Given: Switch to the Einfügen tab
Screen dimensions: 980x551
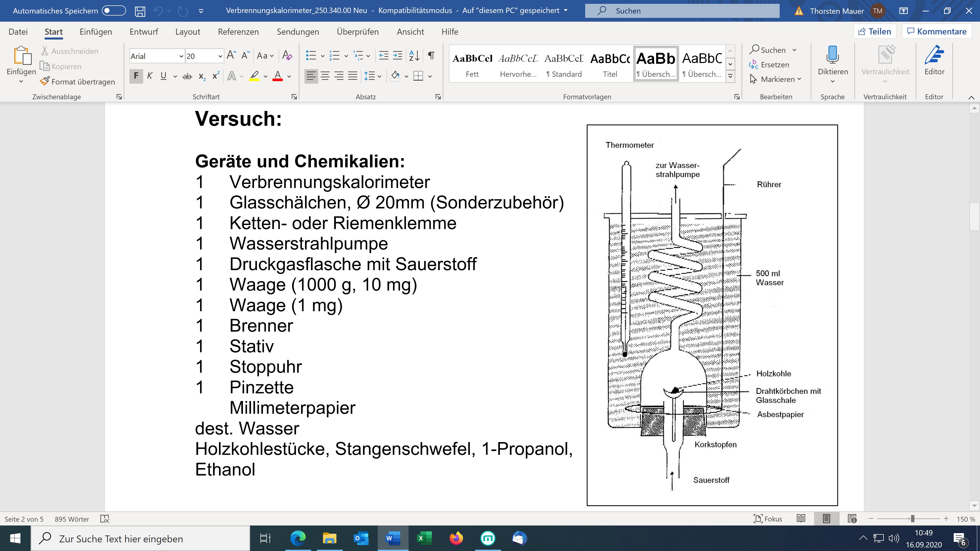Looking at the screenshot, I should (96, 32).
